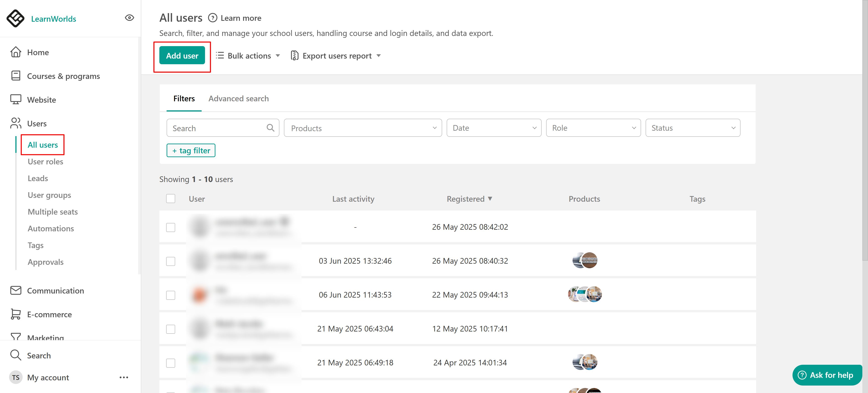Toggle the preview eye icon

tap(129, 18)
